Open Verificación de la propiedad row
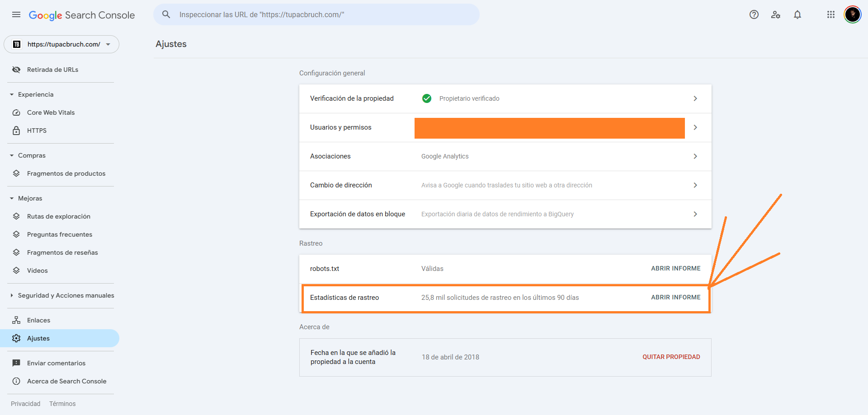 (x=505, y=98)
